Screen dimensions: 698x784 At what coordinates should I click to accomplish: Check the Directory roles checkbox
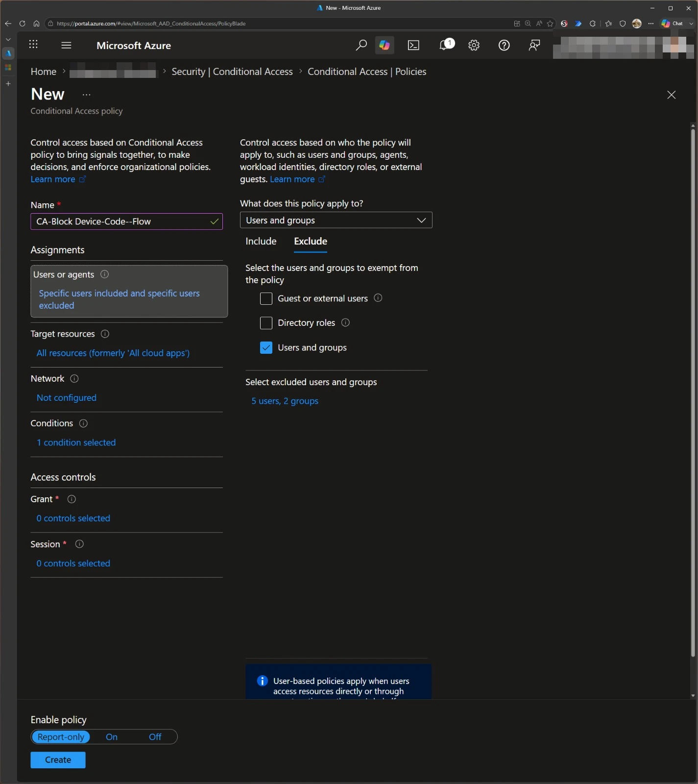(x=266, y=323)
